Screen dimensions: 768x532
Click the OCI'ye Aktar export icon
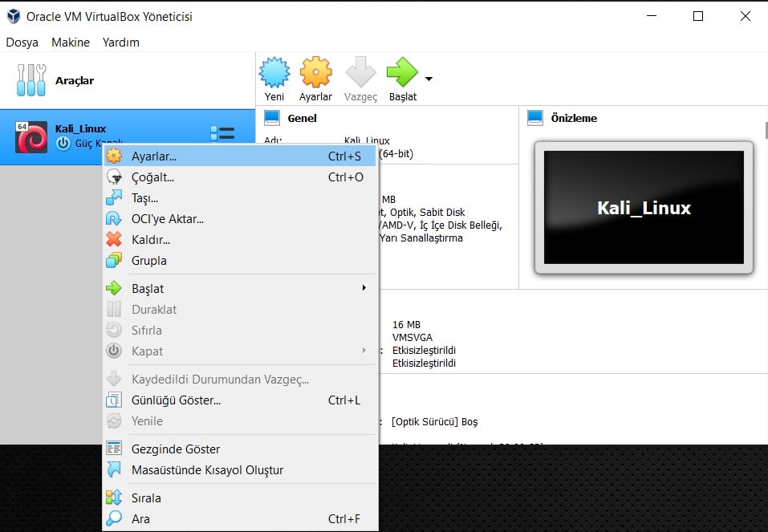pyautogui.click(x=113, y=218)
